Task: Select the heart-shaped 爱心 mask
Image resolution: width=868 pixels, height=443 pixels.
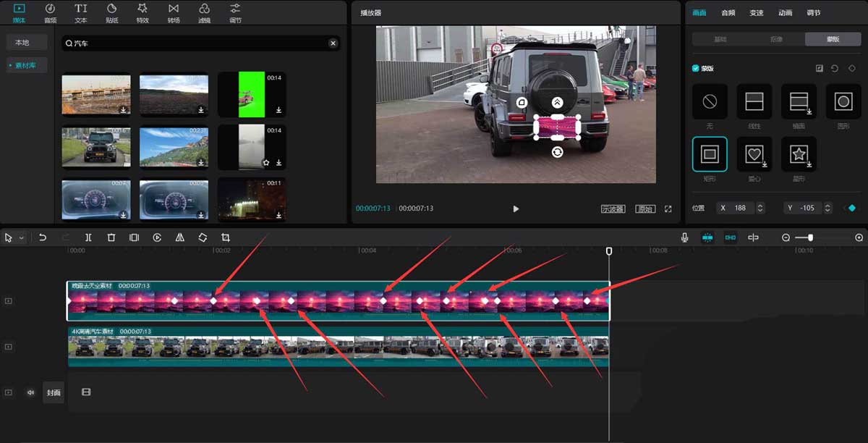Action: tap(754, 153)
